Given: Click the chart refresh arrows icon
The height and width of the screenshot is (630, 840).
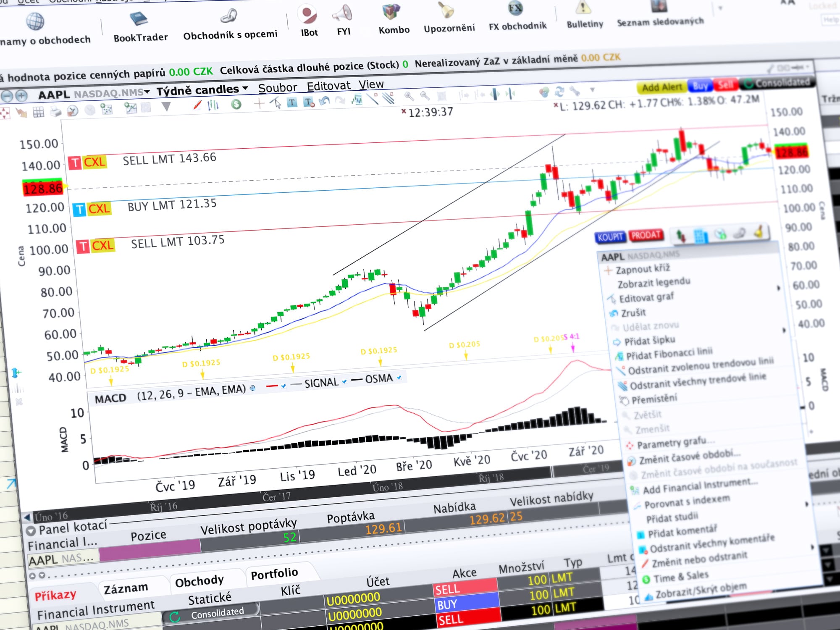Looking at the screenshot, I should coord(559,92).
